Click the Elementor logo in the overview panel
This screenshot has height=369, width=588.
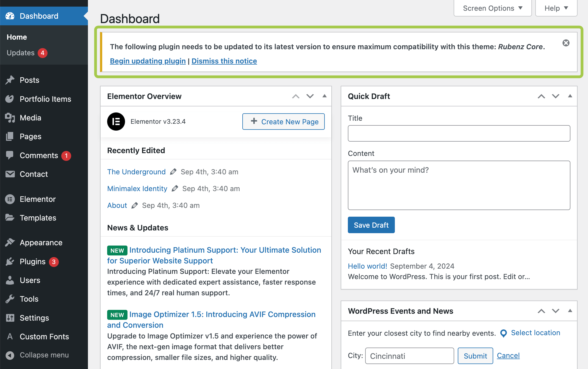[116, 122]
